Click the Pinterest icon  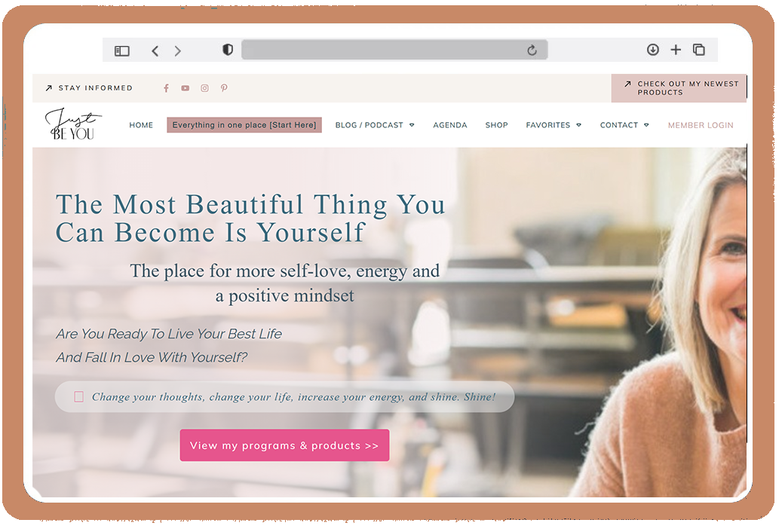pos(224,88)
